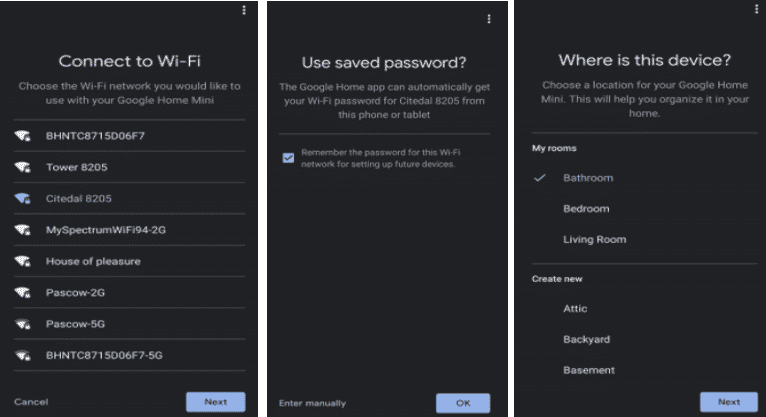Click Next on Connect to Wi-Fi screen
The image size is (766, 417).
(x=215, y=402)
